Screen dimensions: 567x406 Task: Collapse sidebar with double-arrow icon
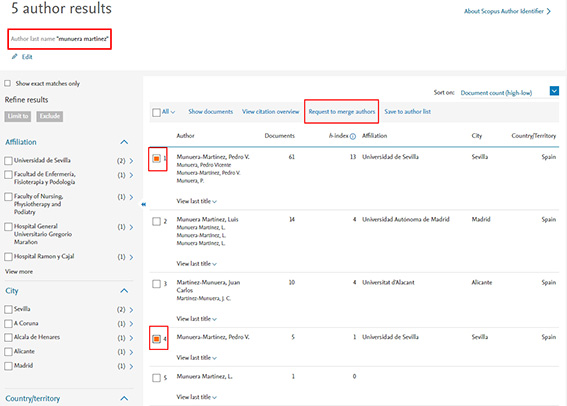pos(144,205)
